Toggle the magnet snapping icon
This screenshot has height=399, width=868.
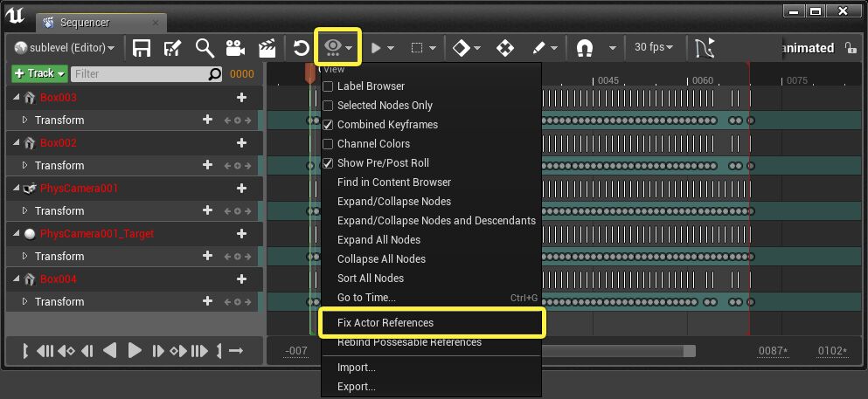pyautogui.click(x=585, y=48)
